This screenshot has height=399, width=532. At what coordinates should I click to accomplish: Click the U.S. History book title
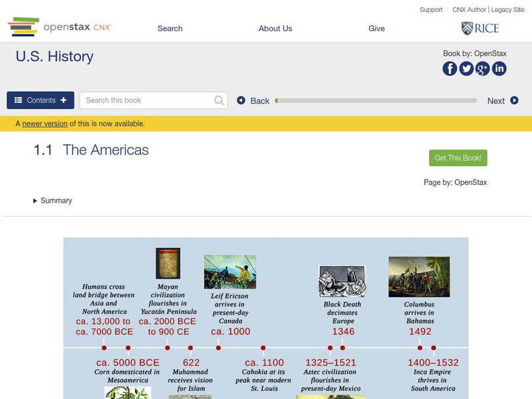tap(55, 57)
